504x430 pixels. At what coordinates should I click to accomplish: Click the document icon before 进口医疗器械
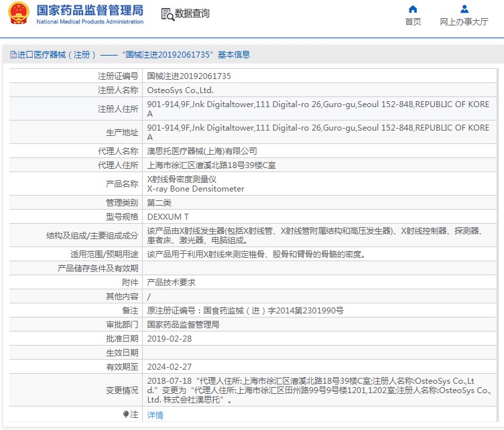click(13, 55)
